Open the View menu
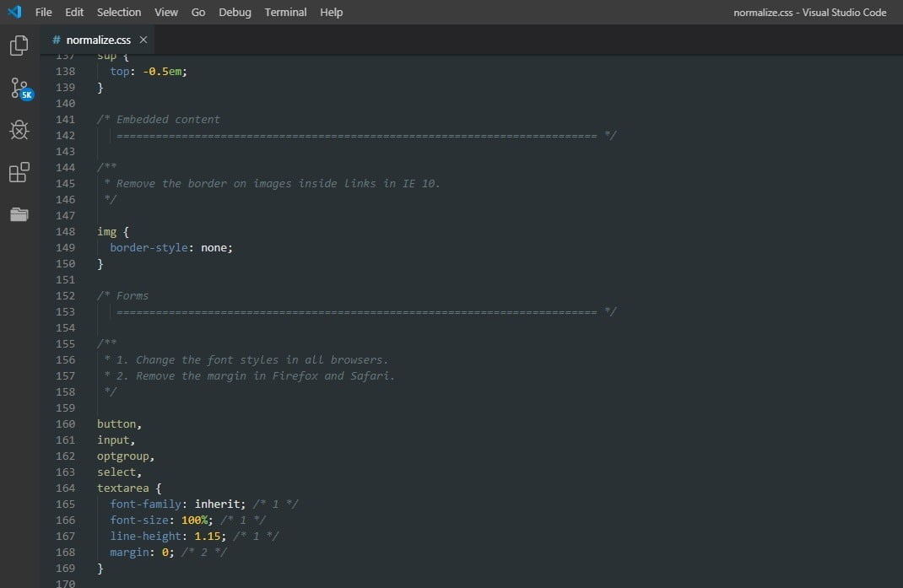This screenshot has width=903, height=588. [166, 12]
